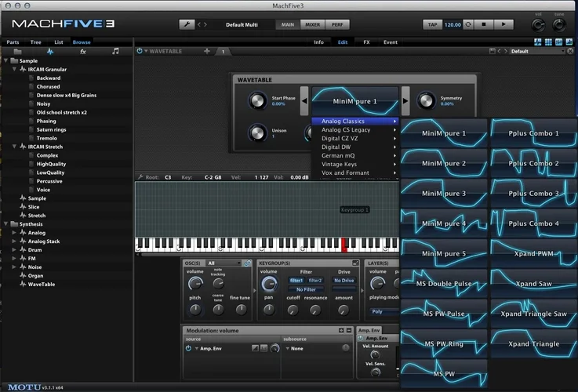Click the TAP tempo button
Viewport: 578px width, 392px height.
point(432,24)
